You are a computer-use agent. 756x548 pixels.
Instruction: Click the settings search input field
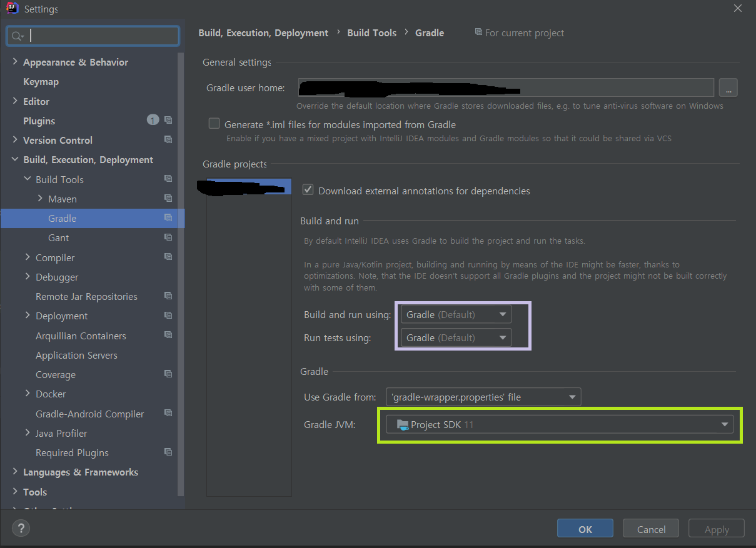[x=93, y=36]
